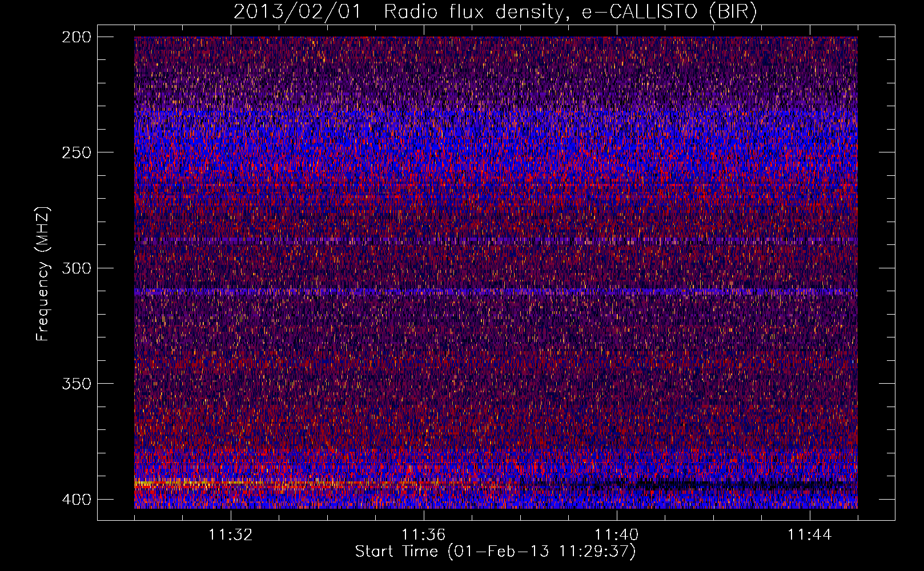Click the 350 frequency tick label

click(76, 384)
